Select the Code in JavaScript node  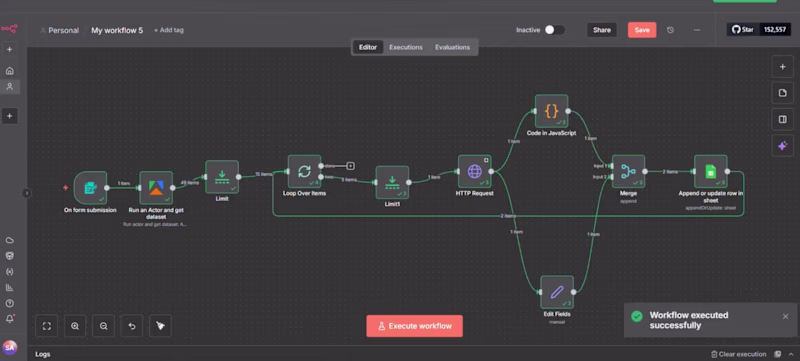pyautogui.click(x=552, y=111)
